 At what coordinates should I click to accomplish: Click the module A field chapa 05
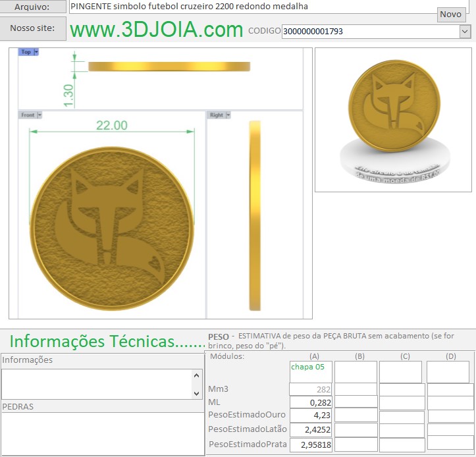(x=311, y=372)
